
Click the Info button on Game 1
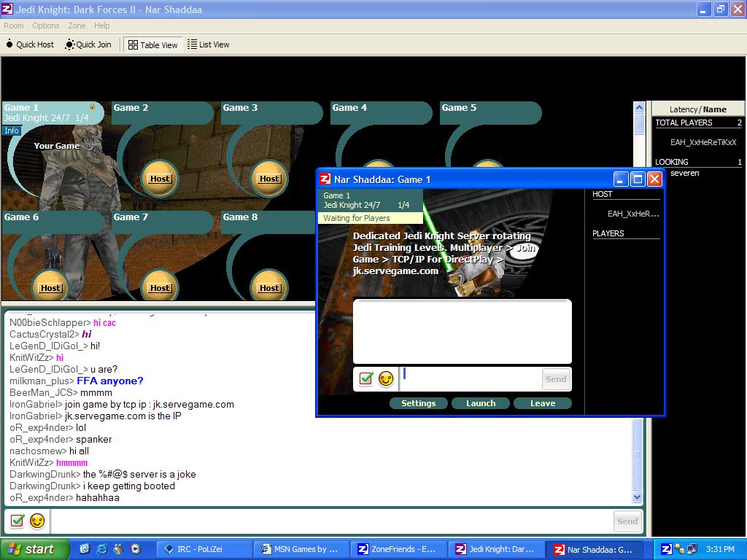[x=12, y=131]
